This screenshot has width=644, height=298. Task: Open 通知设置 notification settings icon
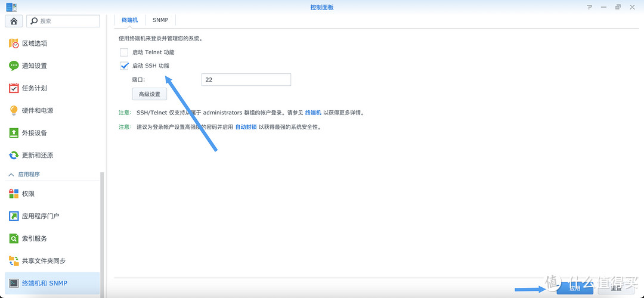click(14, 66)
